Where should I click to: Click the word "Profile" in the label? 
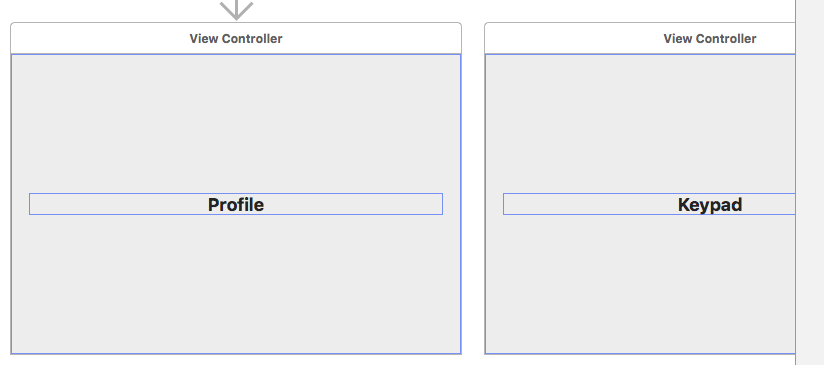click(x=236, y=204)
